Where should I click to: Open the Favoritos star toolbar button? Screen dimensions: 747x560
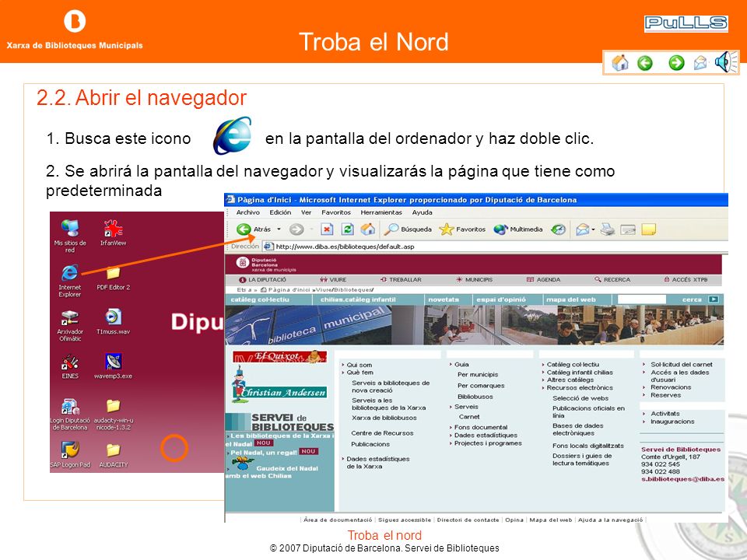pyautogui.click(x=462, y=229)
